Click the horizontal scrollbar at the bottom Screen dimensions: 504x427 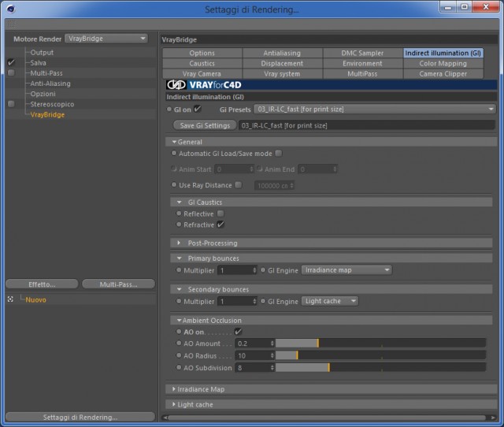pyautogui.click(x=327, y=418)
